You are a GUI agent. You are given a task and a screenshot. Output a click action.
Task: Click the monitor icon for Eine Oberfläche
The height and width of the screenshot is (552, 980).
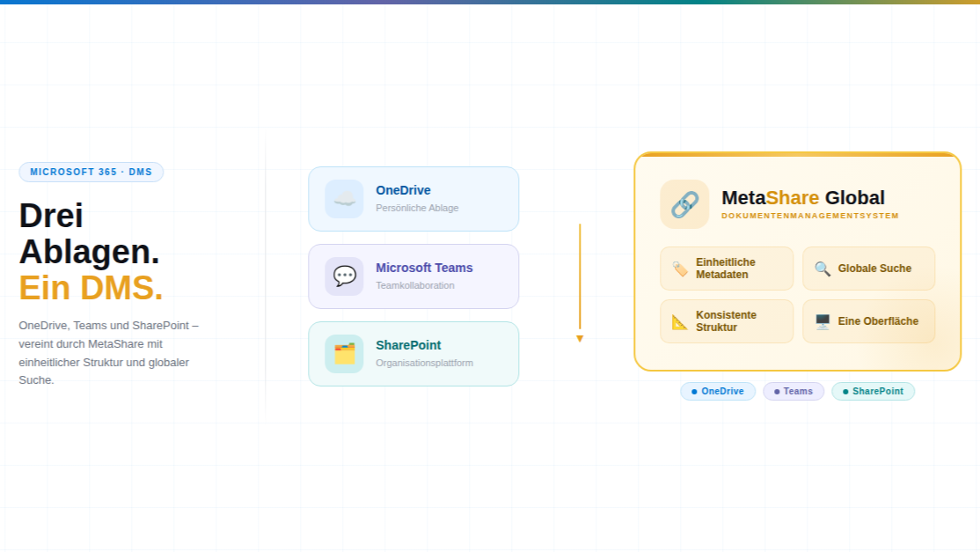tap(823, 321)
